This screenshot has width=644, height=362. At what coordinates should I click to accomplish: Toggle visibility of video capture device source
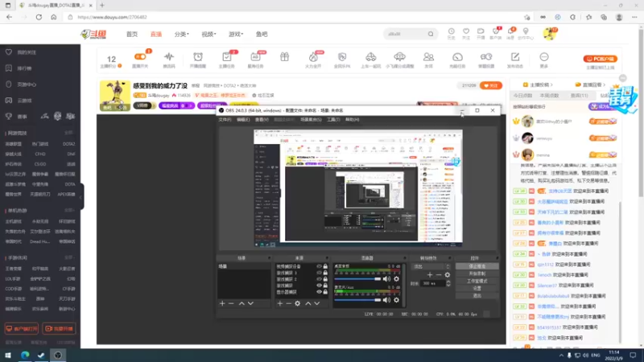click(x=319, y=266)
